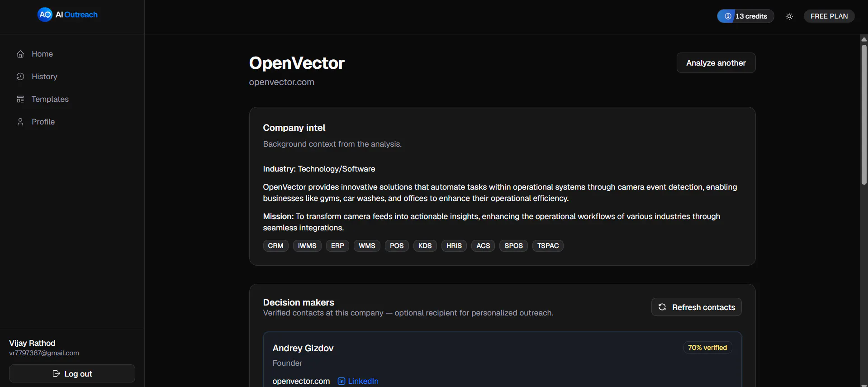Click the AI Outreach logo icon
This screenshot has height=387, width=868.
tap(45, 14)
